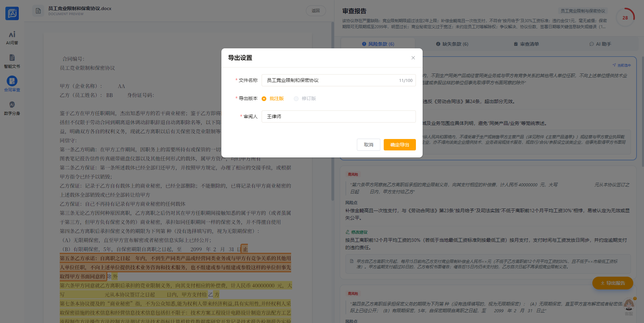
Task: Close the 导出设置 dialog with X
Action: tap(413, 58)
